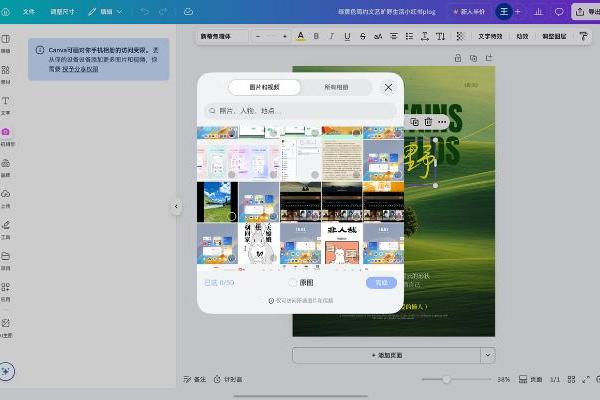
Task: Click the plus icon next to the avatar
Action: click(x=517, y=12)
